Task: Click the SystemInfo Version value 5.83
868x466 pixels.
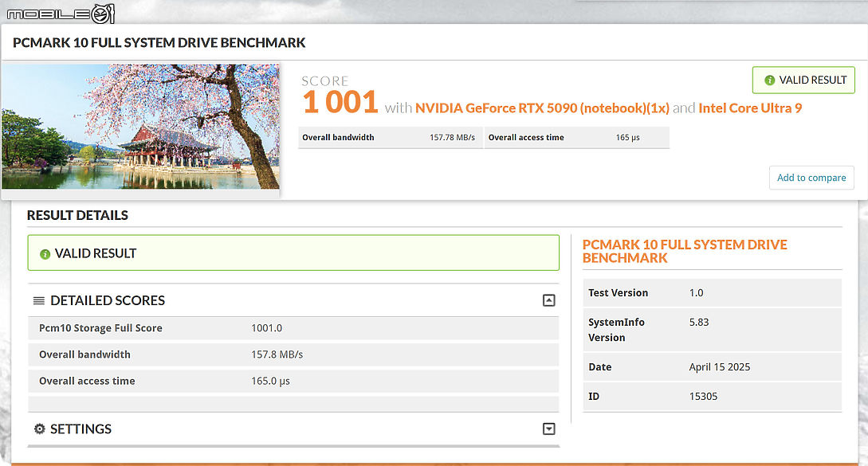Action: coord(699,322)
